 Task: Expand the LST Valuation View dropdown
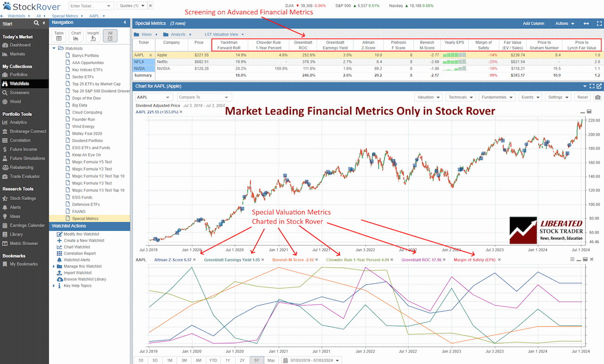pos(224,34)
